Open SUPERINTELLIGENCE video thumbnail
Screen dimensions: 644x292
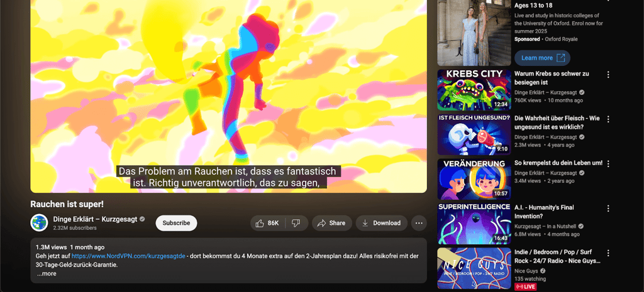click(474, 224)
